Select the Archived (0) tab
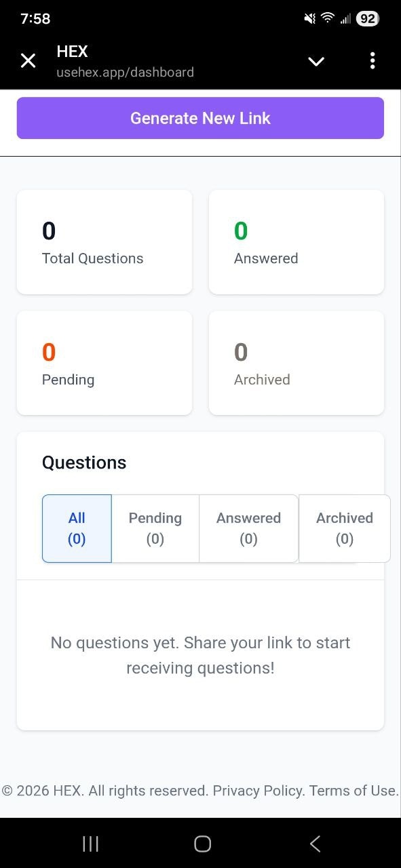Screen dimensions: 401x868 [x=344, y=528]
